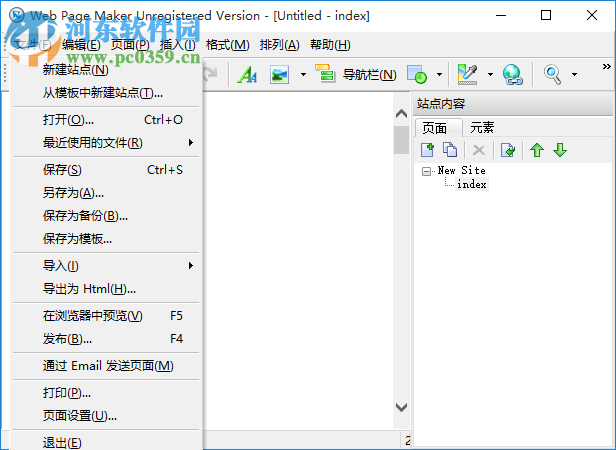Select the index page in tree
This screenshot has width=616, height=450.
472,184
